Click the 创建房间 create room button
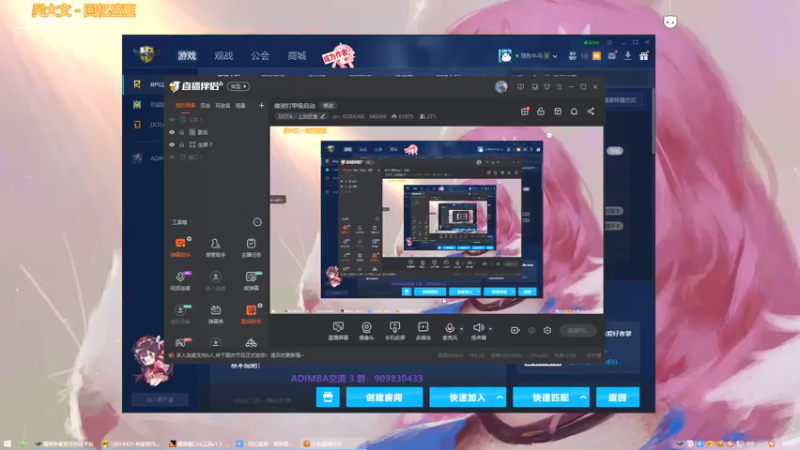 [x=384, y=397]
